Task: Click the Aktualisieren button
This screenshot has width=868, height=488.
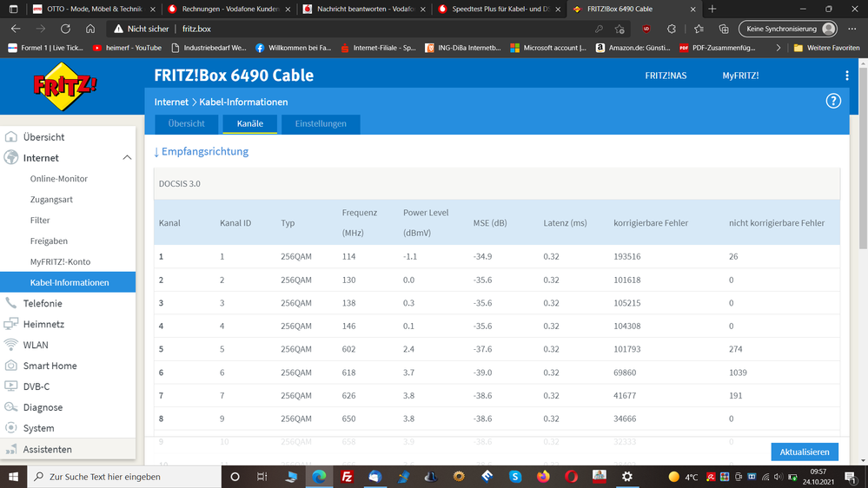Action: [x=805, y=452]
